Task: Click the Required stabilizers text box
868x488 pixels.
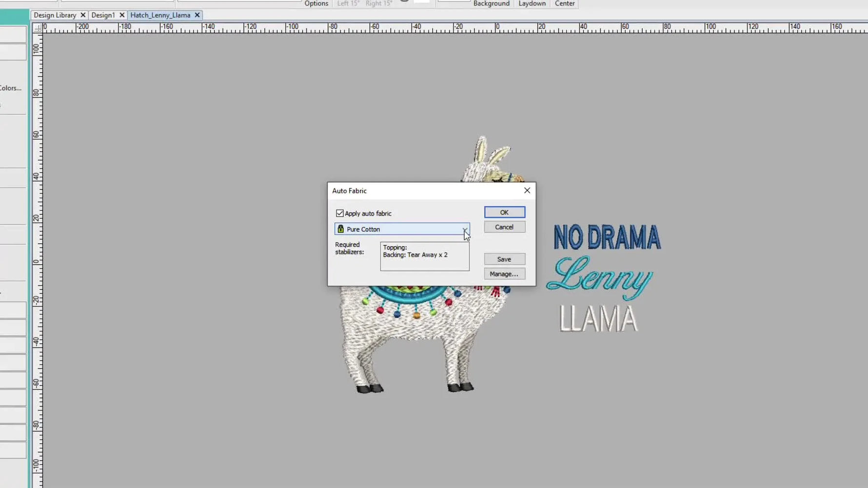Action: click(x=425, y=256)
